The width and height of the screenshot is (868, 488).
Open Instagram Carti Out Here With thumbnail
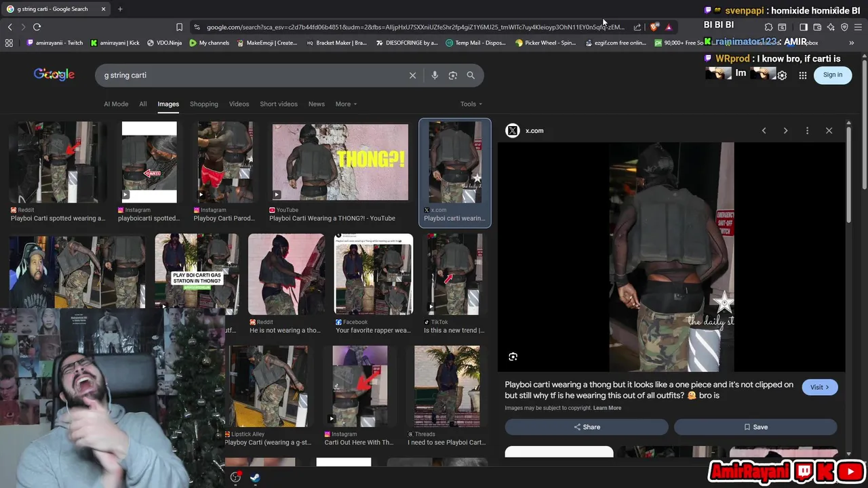pos(360,386)
